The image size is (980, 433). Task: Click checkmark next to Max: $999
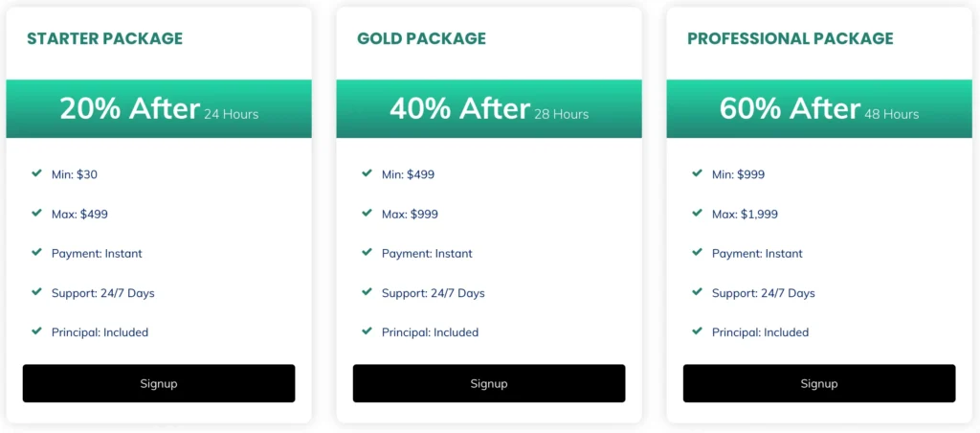[367, 213]
